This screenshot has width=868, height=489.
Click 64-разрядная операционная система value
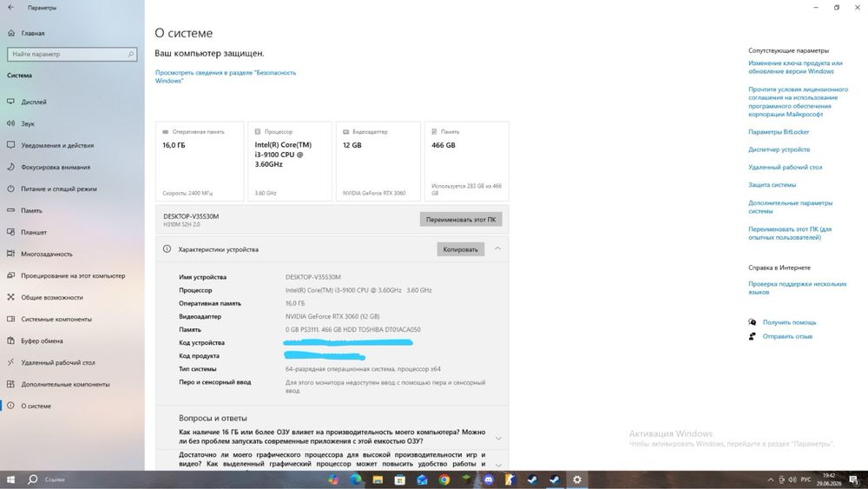(363, 369)
